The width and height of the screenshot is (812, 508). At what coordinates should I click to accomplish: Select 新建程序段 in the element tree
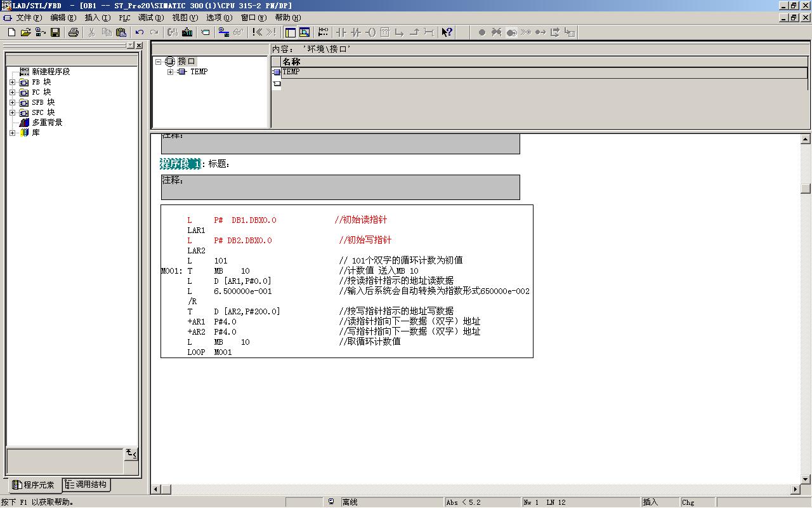pyautogui.click(x=51, y=72)
